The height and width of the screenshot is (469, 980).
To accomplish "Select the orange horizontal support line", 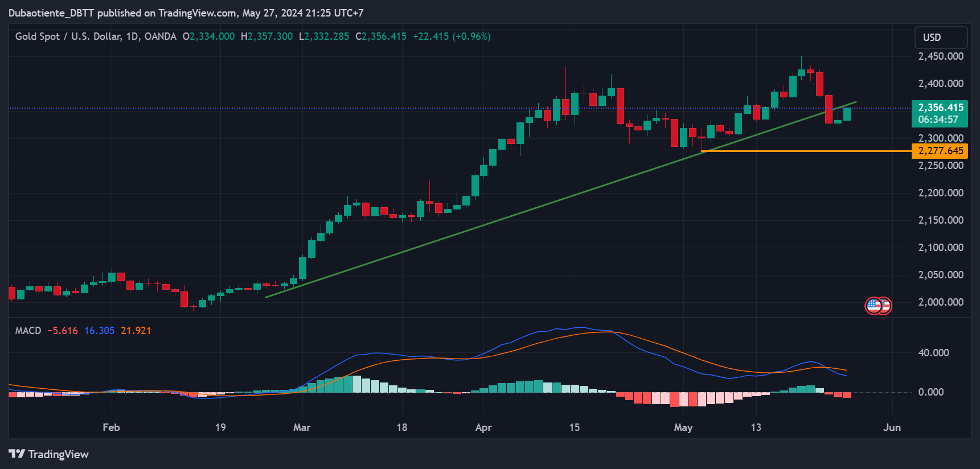I will pyautogui.click(x=806, y=151).
